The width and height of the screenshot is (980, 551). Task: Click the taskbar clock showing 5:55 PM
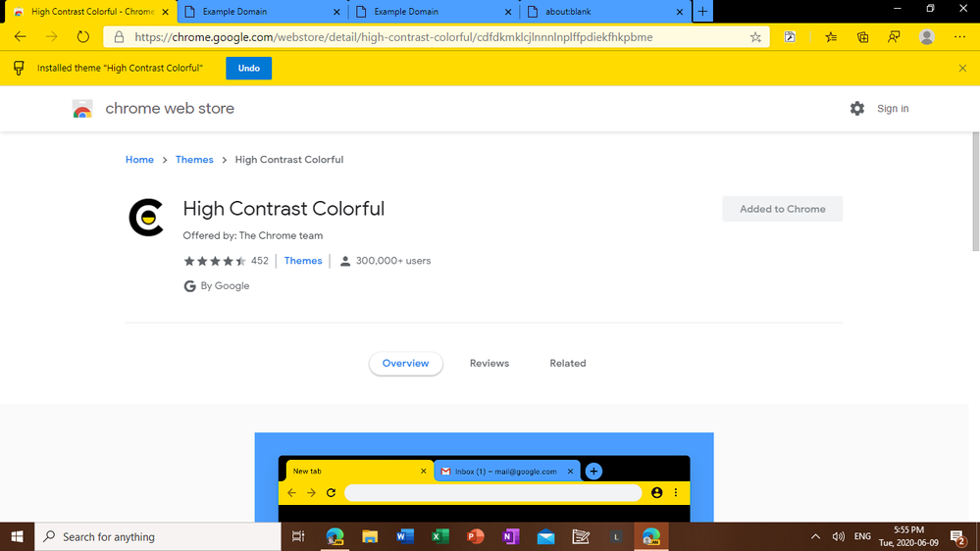point(908,536)
